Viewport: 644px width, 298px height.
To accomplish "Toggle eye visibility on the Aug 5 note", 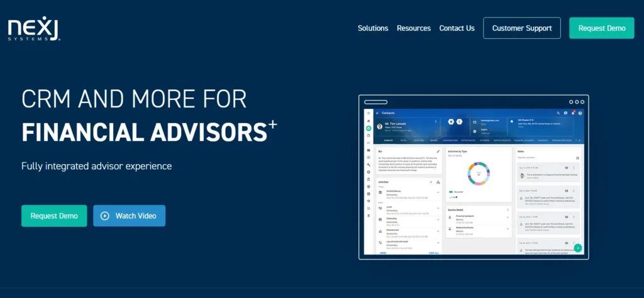I will point(567,191).
